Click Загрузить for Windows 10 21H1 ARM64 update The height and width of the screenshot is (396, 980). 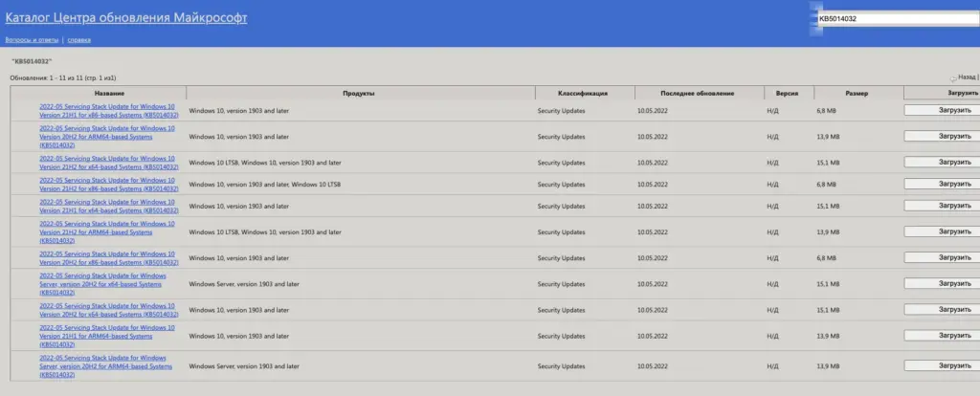pos(942,336)
